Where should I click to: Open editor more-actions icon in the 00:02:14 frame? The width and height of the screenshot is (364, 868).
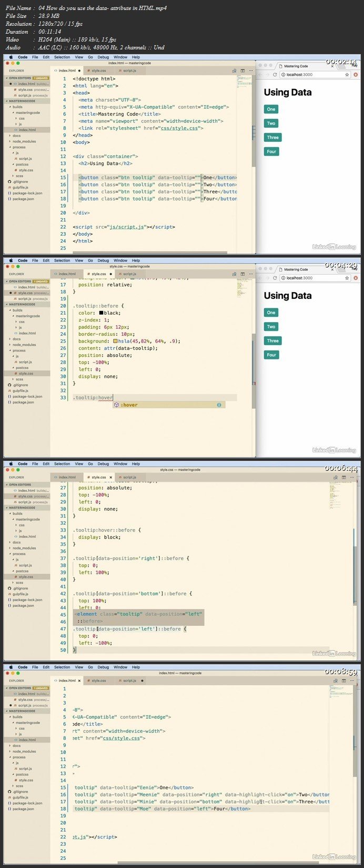point(251,70)
